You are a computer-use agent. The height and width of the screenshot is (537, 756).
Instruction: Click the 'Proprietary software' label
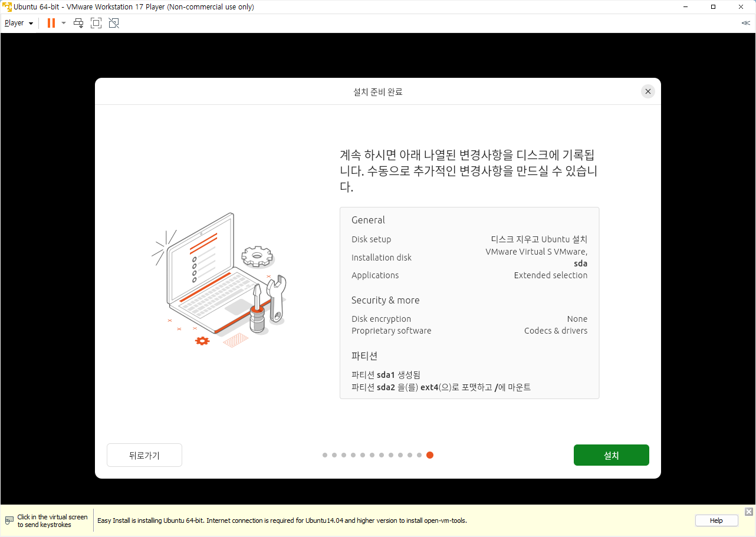(x=392, y=331)
